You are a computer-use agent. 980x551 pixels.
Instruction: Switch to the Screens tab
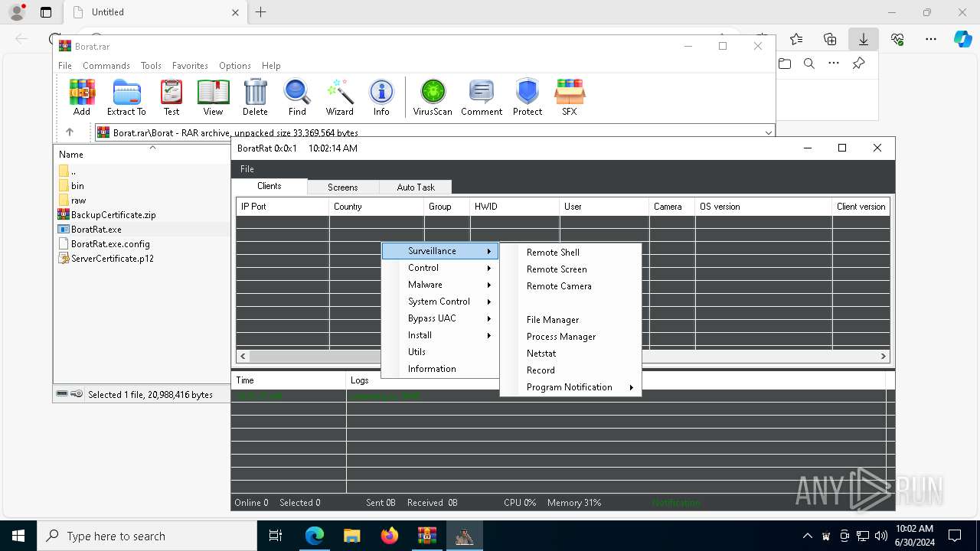(x=343, y=187)
